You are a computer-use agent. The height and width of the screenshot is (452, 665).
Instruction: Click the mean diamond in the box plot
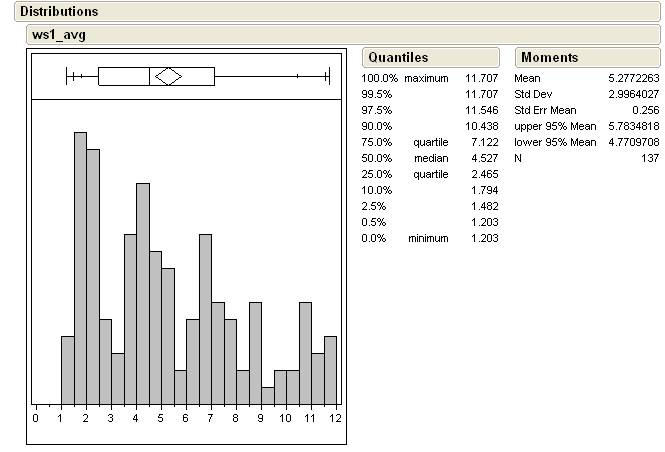(168, 76)
